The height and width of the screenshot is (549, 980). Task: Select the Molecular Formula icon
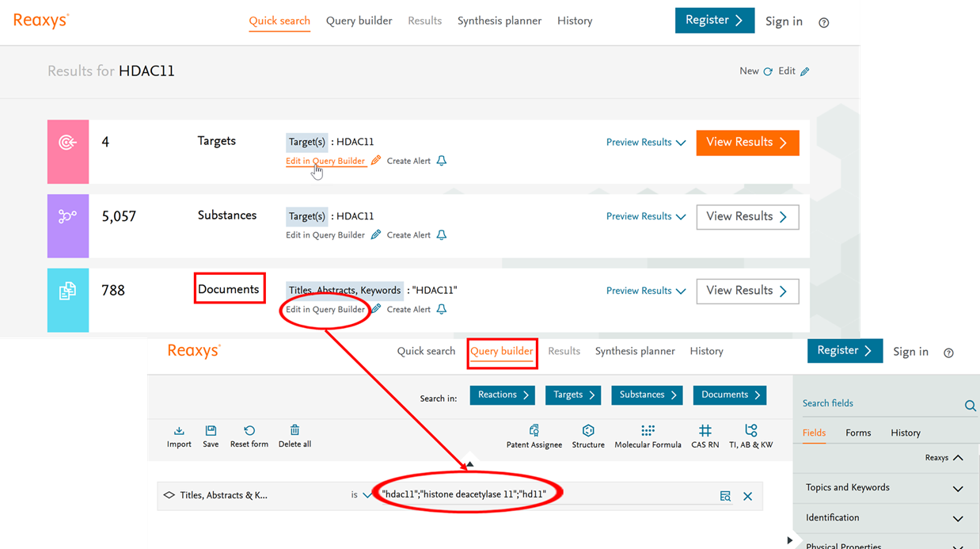point(648,431)
